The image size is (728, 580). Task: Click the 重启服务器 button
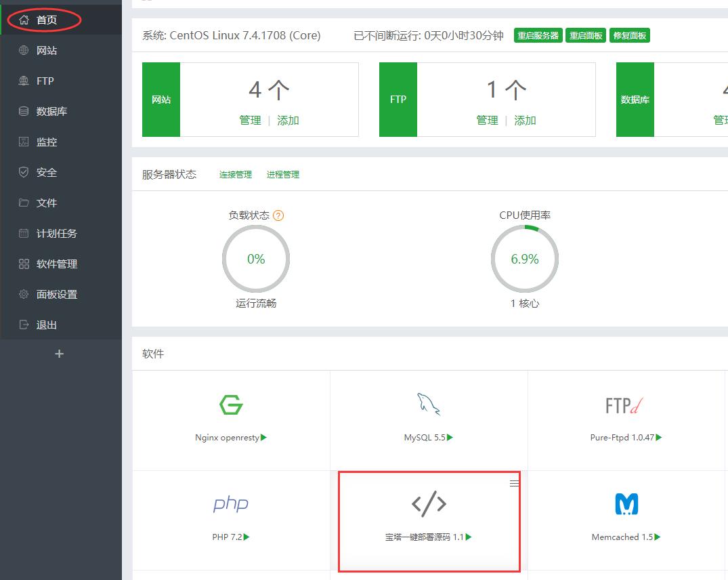click(x=538, y=35)
